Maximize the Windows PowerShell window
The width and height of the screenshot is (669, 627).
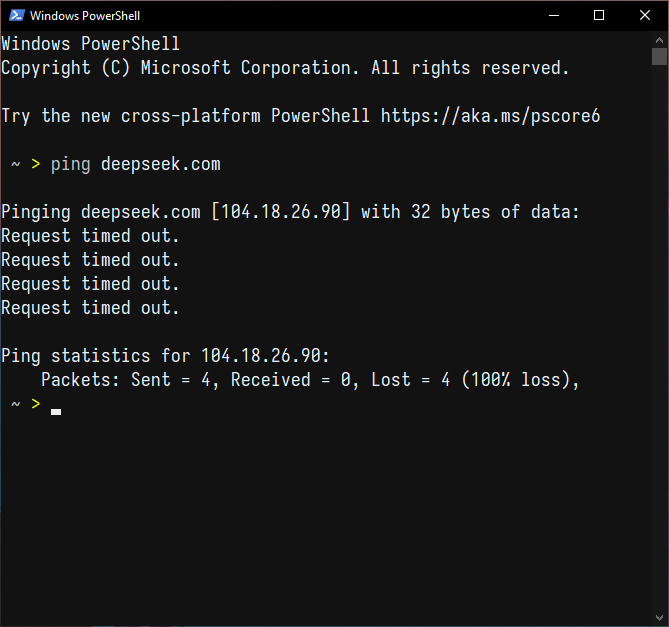pyautogui.click(x=599, y=15)
